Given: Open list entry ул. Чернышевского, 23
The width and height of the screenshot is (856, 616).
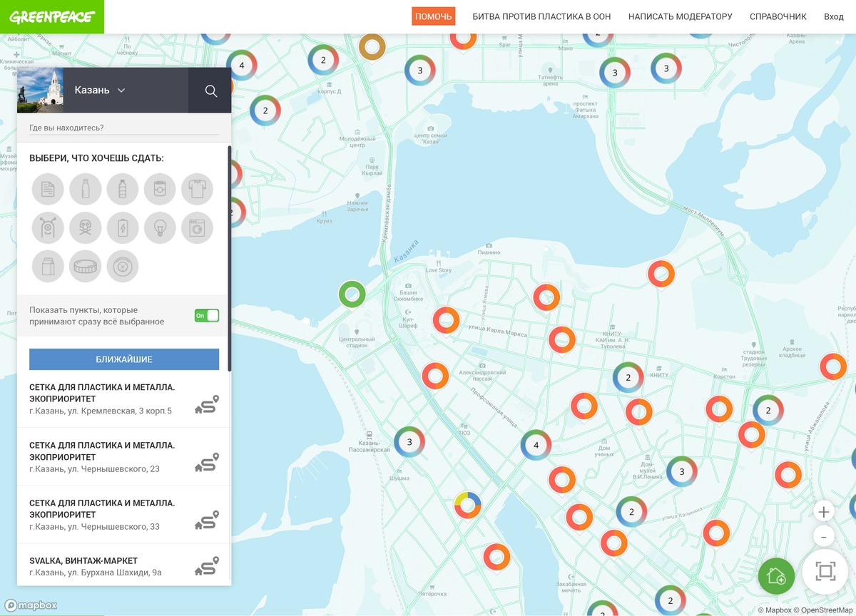Looking at the screenshot, I should tap(123, 457).
